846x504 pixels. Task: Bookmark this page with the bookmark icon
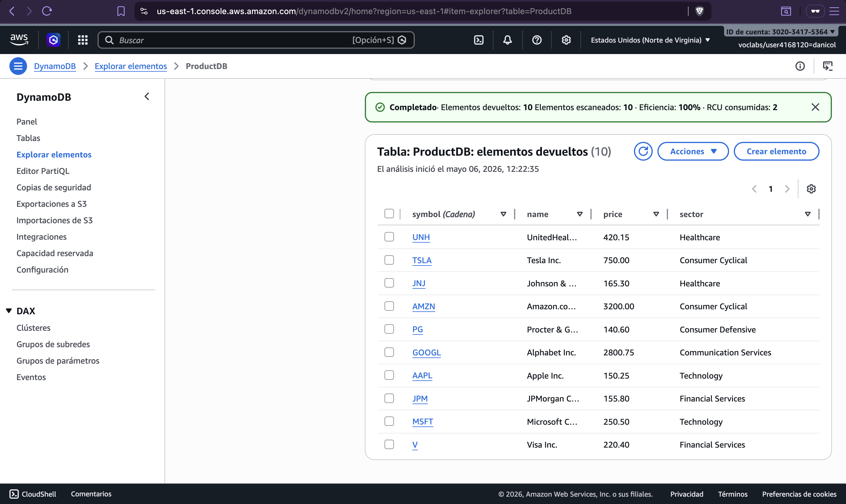(x=121, y=11)
